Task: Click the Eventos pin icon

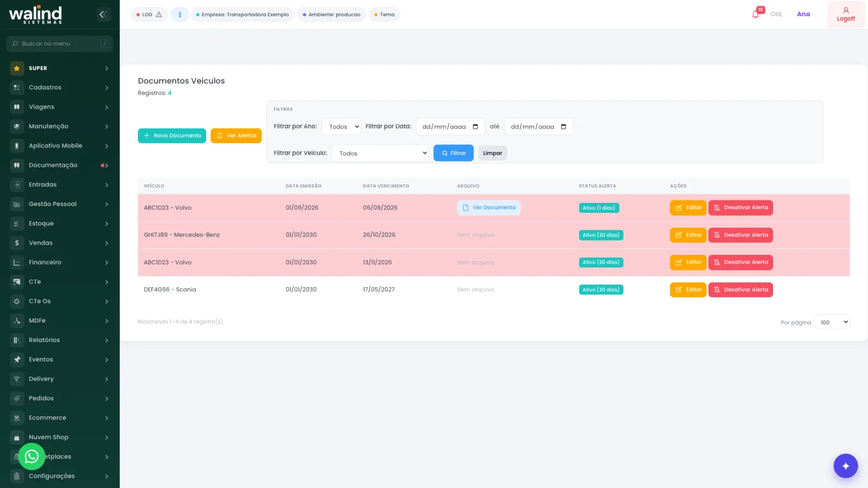Action: [x=17, y=359]
